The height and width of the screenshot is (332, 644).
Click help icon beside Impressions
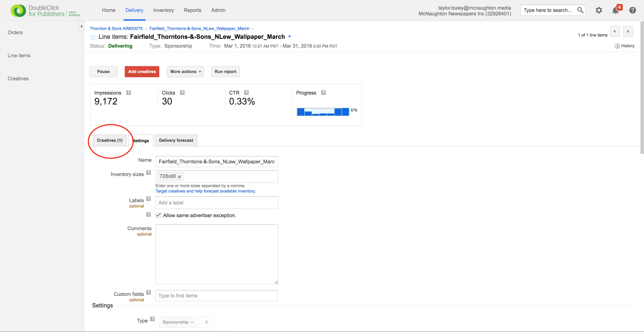pos(129,93)
